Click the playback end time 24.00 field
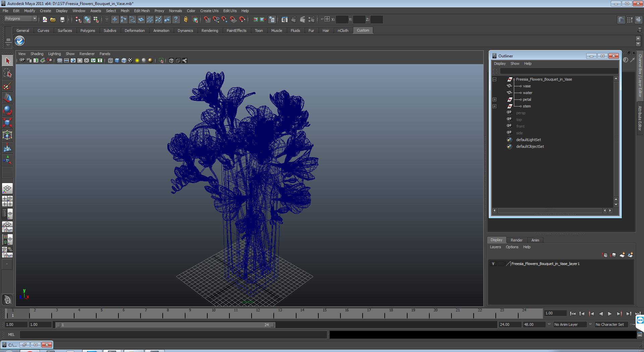 (x=509, y=324)
